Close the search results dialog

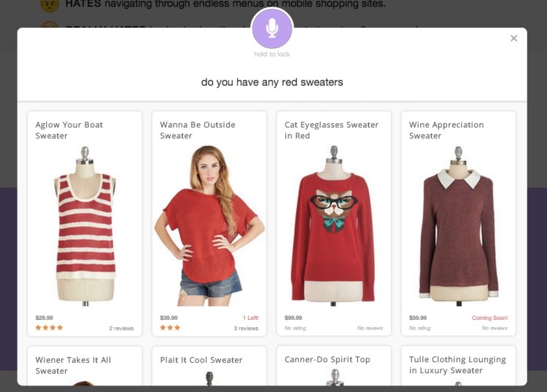(513, 39)
